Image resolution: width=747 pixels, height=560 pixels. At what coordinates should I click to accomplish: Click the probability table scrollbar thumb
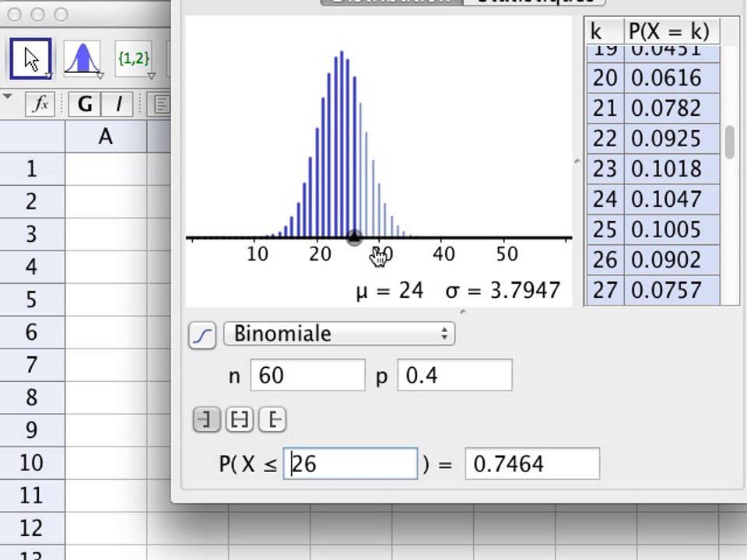pos(729,142)
